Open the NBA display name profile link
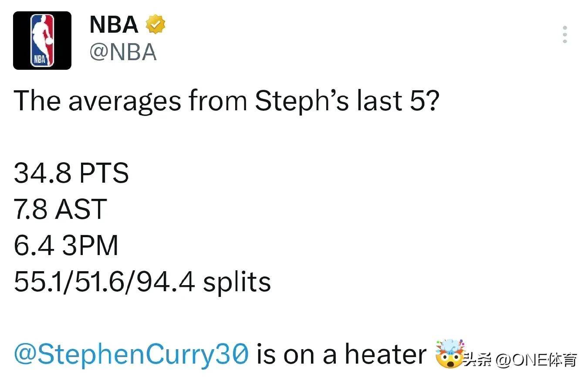Screen dimensions: 588x378 pyautogui.click(x=114, y=25)
